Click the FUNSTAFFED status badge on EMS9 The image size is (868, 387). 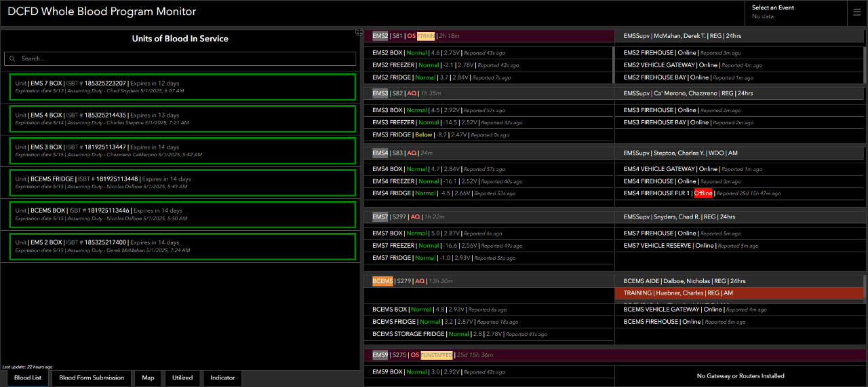tap(436, 355)
